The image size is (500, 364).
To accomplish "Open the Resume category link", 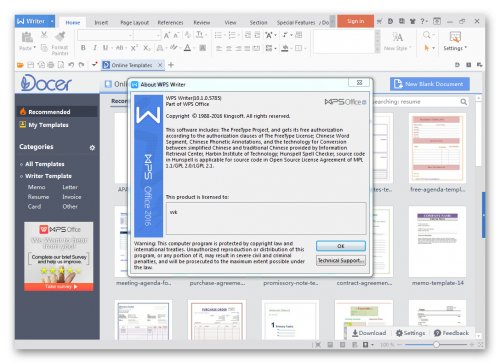I will [x=38, y=197].
